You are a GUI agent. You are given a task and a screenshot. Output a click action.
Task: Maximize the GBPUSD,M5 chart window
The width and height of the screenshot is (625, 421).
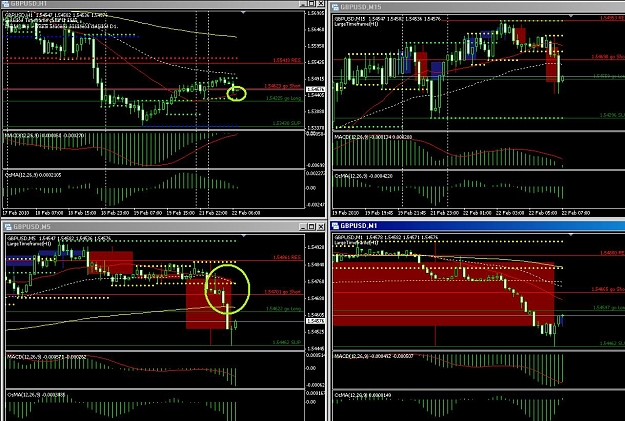point(312,227)
